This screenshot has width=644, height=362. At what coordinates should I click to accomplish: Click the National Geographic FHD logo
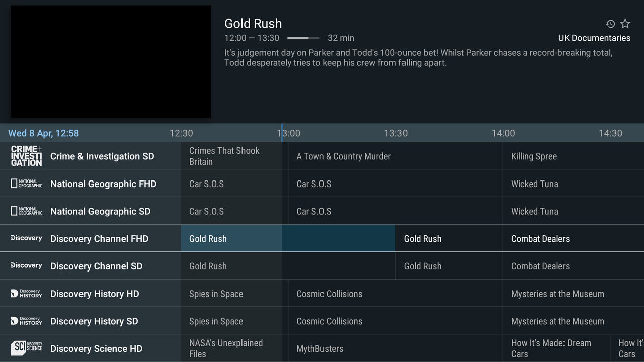click(27, 184)
